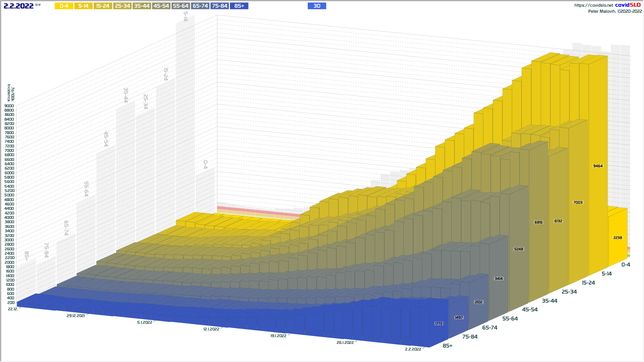Switch the view with the 3D button
This screenshot has width=644, height=362.
click(x=317, y=6)
